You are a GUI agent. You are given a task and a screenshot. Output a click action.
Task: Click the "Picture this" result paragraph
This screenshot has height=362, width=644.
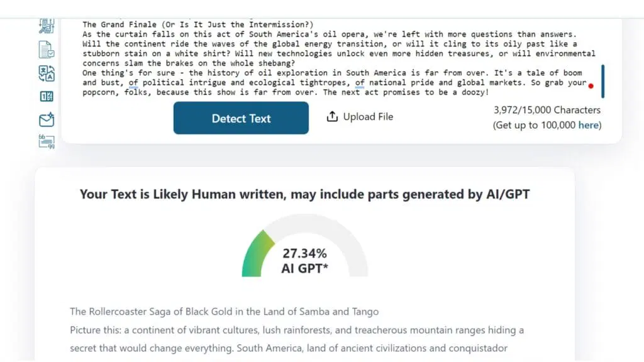[x=296, y=330]
